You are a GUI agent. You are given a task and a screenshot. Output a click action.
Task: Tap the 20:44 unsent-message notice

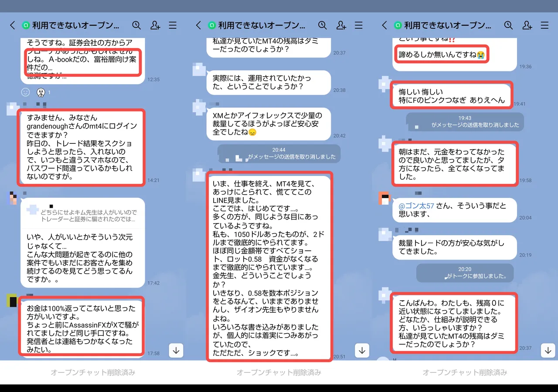(x=279, y=153)
